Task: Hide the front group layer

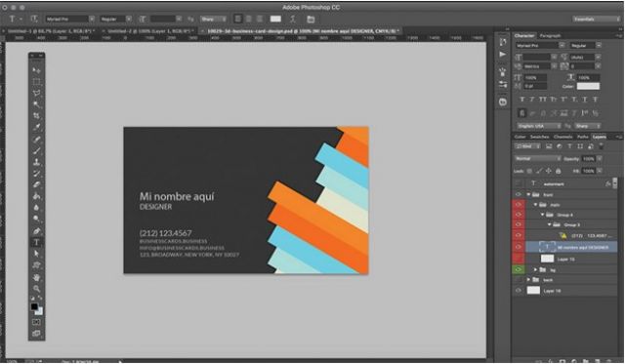Action: [x=519, y=194]
